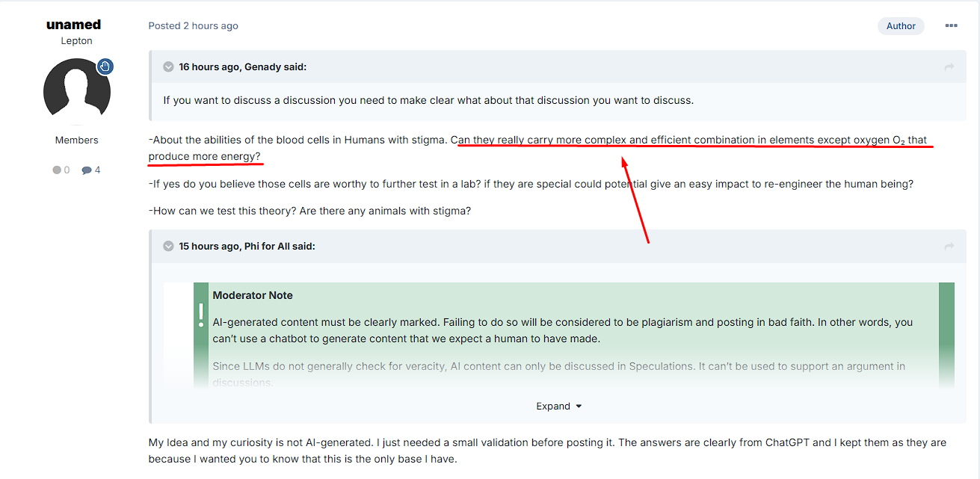
Task: Click the grey reputation circle icon
Action: 57,170
